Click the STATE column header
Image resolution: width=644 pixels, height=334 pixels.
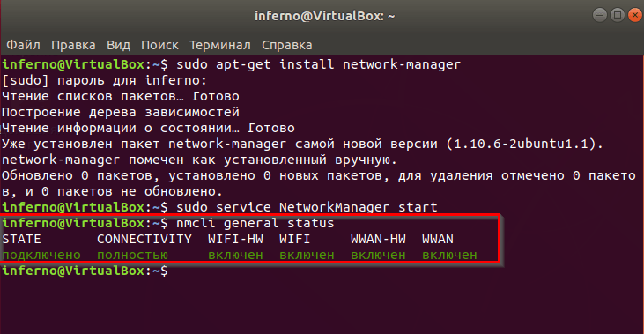(x=21, y=239)
